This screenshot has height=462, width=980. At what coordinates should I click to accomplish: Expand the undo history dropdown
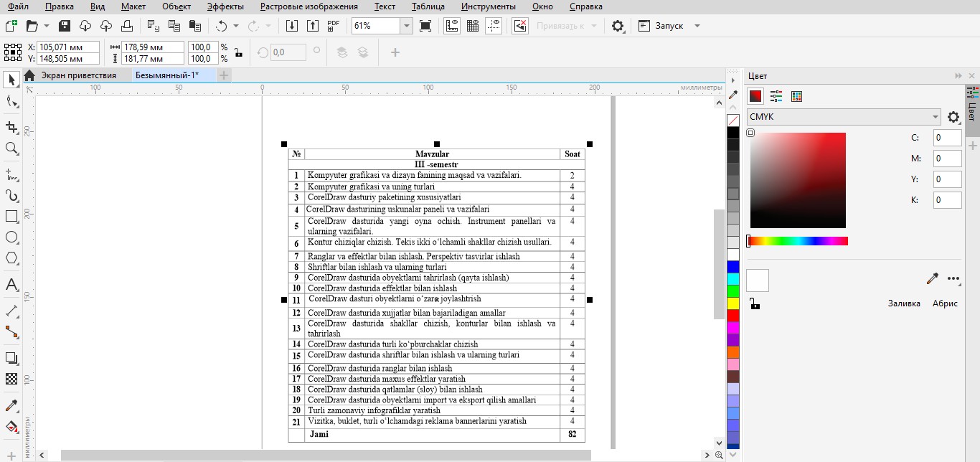click(x=235, y=26)
